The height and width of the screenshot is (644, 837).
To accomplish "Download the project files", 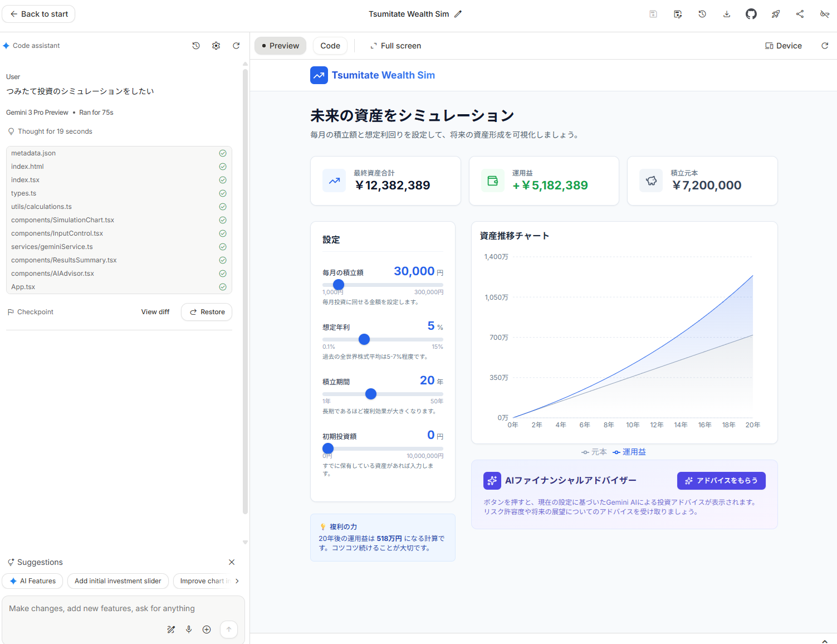I will tap(726, 14).
